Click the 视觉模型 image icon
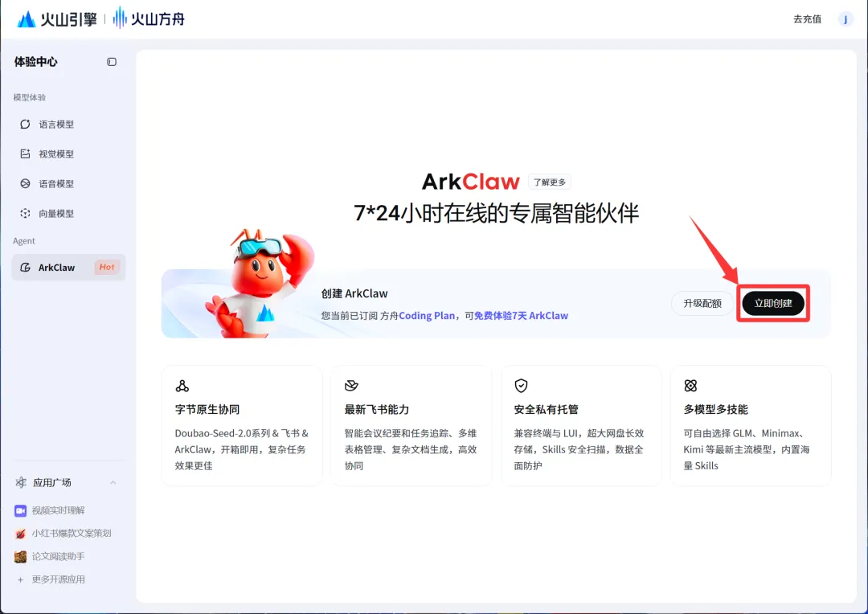Viewport: 868px width, 614px height. pyautogui.click(x=25, y=154)
